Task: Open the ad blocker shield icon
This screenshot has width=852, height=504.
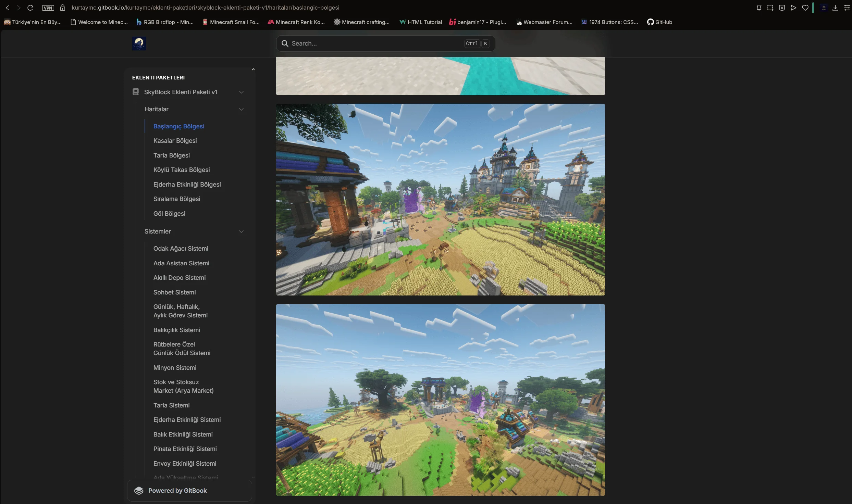Action: click(x=782, y=8)
